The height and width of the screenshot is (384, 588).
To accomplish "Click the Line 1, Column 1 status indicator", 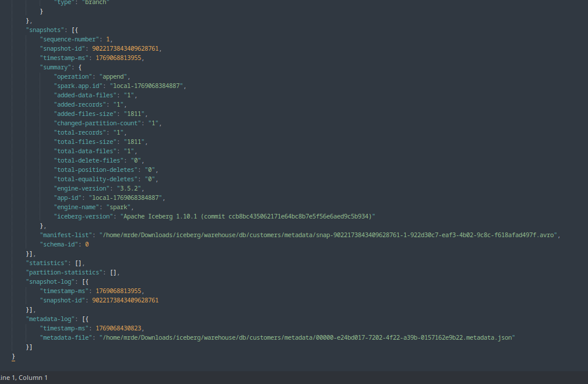I will (x=23, y=378).
